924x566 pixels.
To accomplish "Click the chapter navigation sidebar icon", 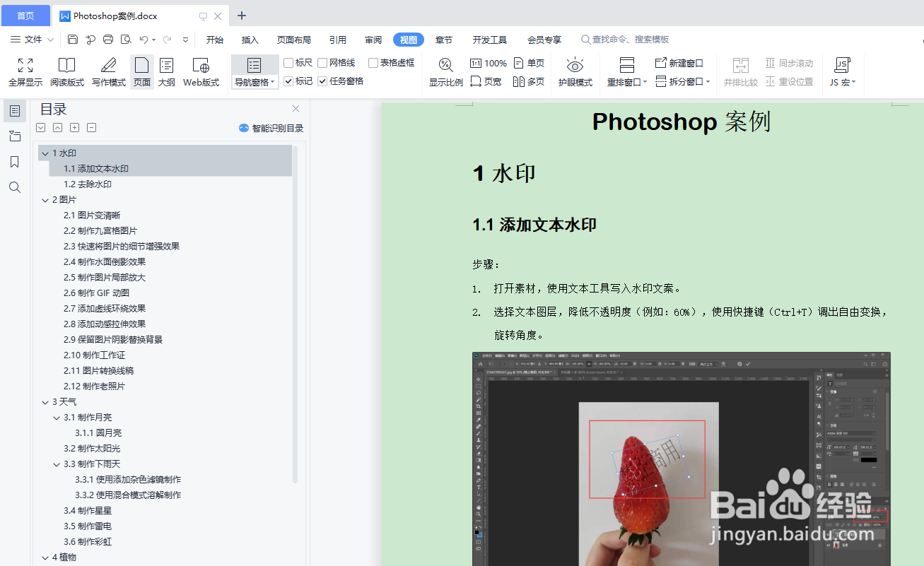I will click(15, 136).
